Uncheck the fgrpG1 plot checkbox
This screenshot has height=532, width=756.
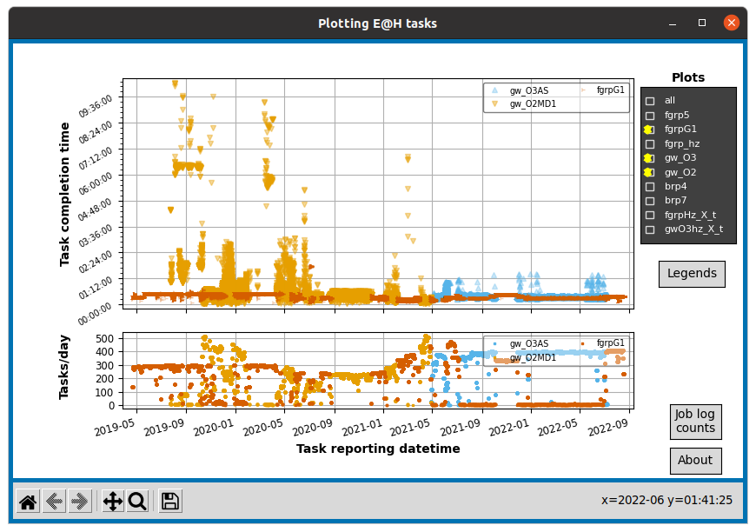[649, 130]
